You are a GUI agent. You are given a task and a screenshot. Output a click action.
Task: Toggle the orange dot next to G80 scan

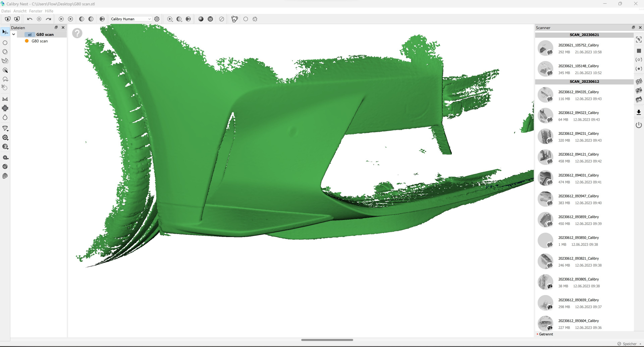click(x=27, y=41)
